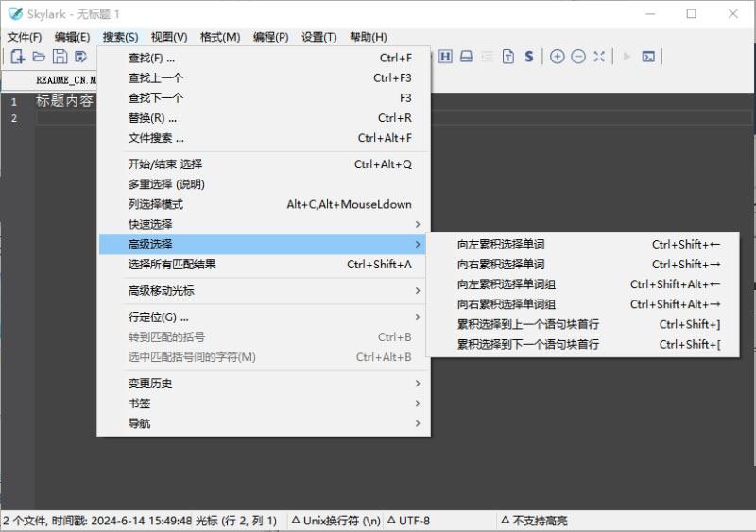Close the open 搜索(S) menu
This screenshot has height=532, width=756.
(x=120, y=37)
